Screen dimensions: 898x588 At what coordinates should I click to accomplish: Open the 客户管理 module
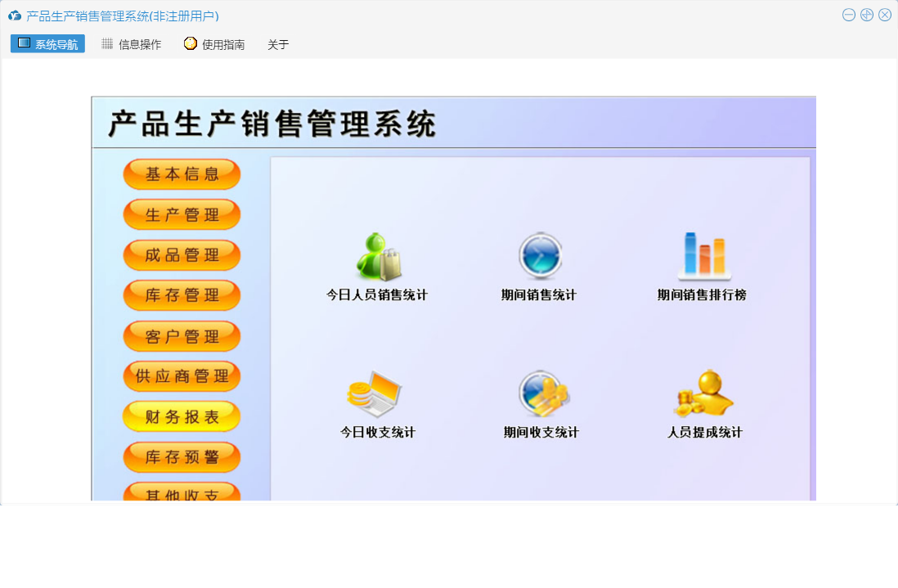(182, 336)
